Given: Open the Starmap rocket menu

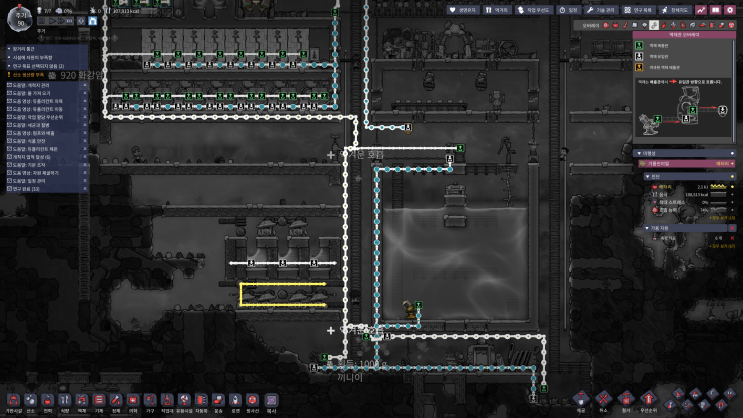Looking at the screenshot, I should pyautogui.click(x=675, y=10).
